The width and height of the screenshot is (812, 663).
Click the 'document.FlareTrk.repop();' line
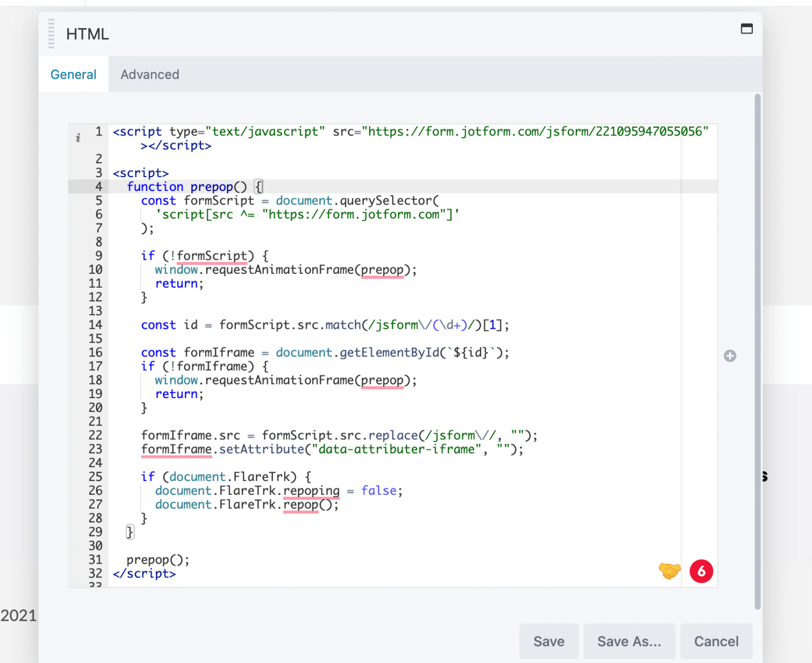(x=247, y=504)
